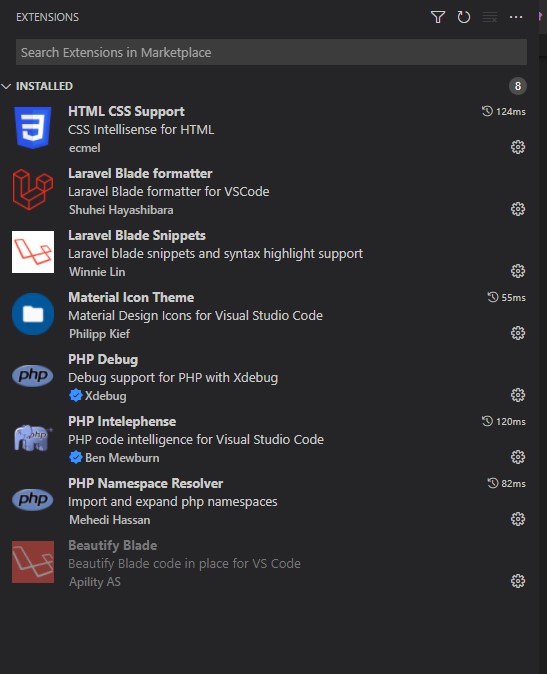This screenshot has height=674, width=547.
Task: Click the clear search results icon
Action: pyautogui.click(x=490, y=17)
